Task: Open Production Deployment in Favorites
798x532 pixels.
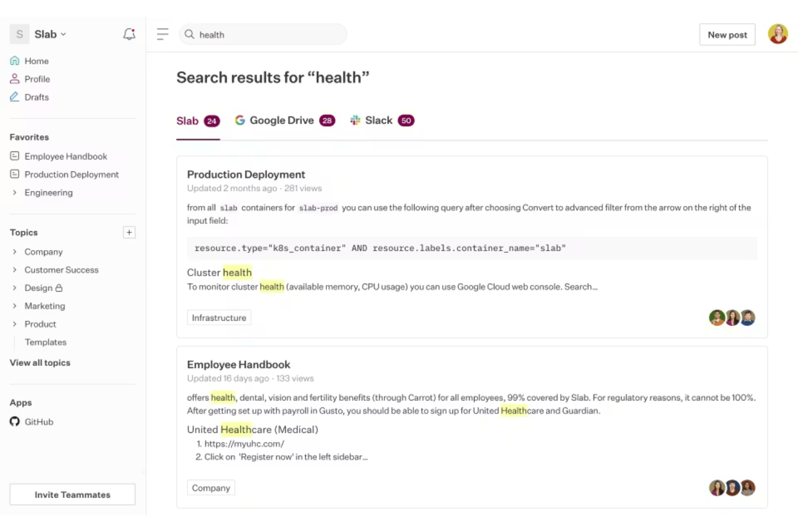Action: pyautogui.click(x=72, y=174)
